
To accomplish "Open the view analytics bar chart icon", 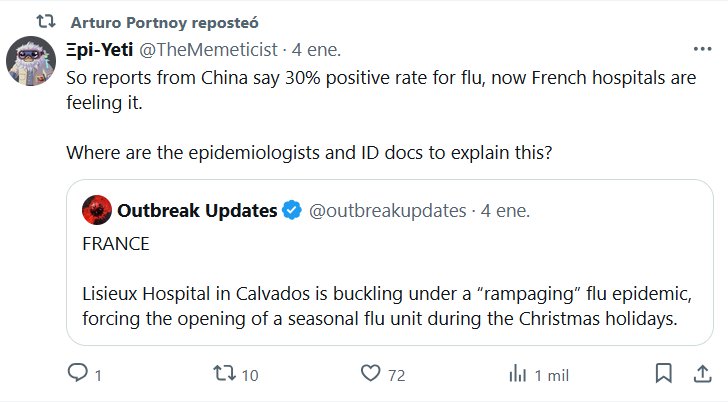I will tap(518, 374).
